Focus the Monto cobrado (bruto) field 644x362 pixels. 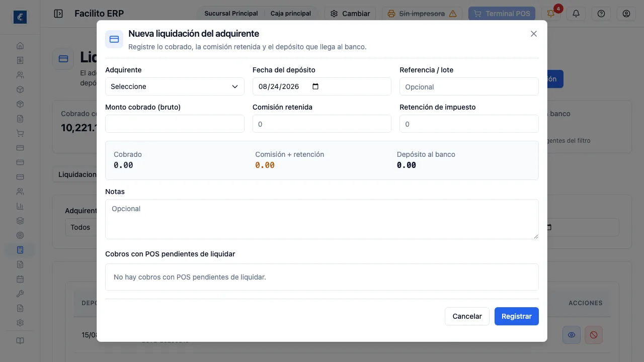[175, 124]
